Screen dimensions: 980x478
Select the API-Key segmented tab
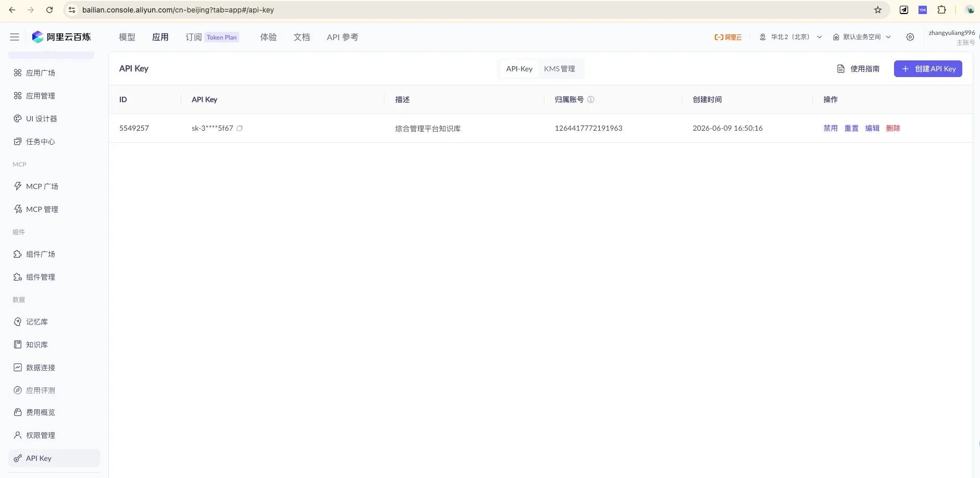(519, 69)
